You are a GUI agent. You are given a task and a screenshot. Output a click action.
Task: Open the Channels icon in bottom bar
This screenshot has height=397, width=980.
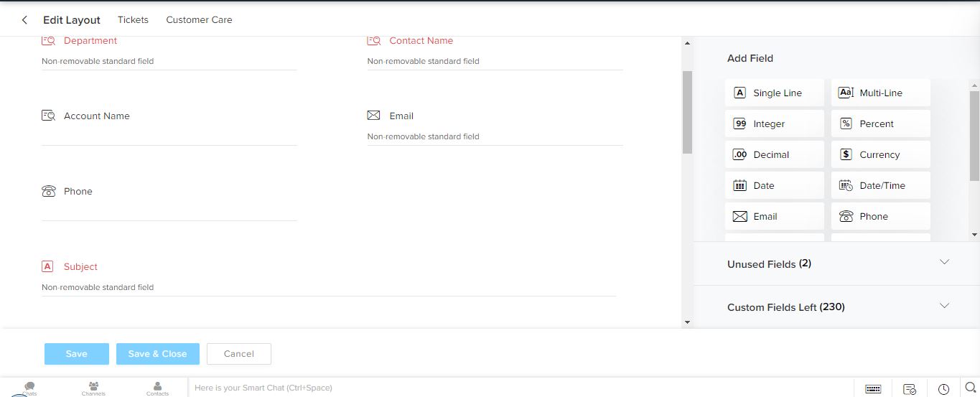(x=93, y=388)
